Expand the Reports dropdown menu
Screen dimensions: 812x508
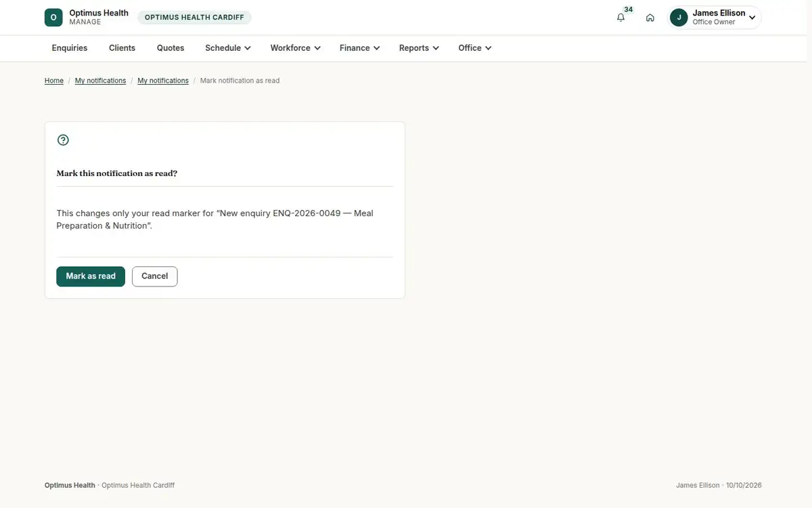[x=419, y=48]
